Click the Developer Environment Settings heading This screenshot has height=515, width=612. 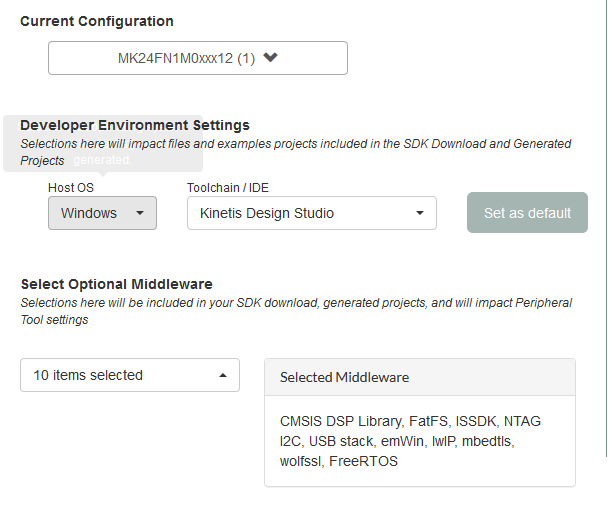pyautogui.click(x=135, y=126)
